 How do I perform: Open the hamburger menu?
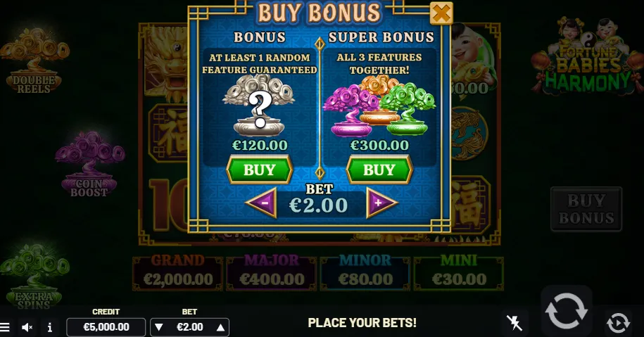point(5,327)
